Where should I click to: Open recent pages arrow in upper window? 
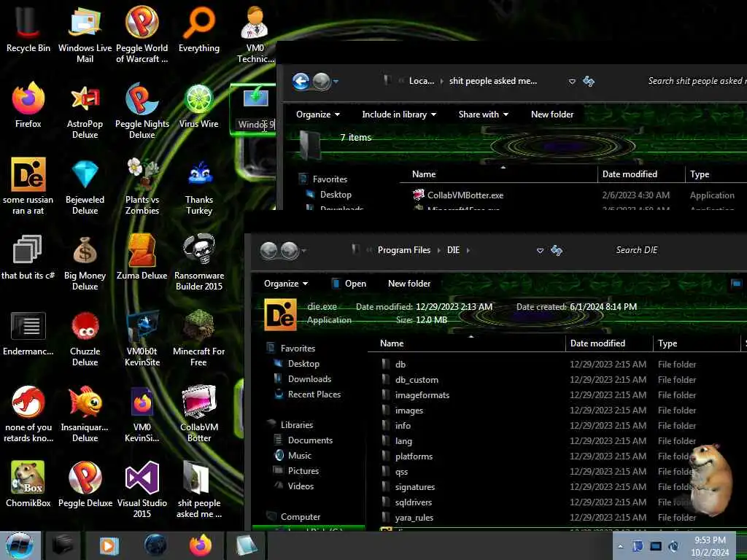pyautogui.click(x=336, y=82)
